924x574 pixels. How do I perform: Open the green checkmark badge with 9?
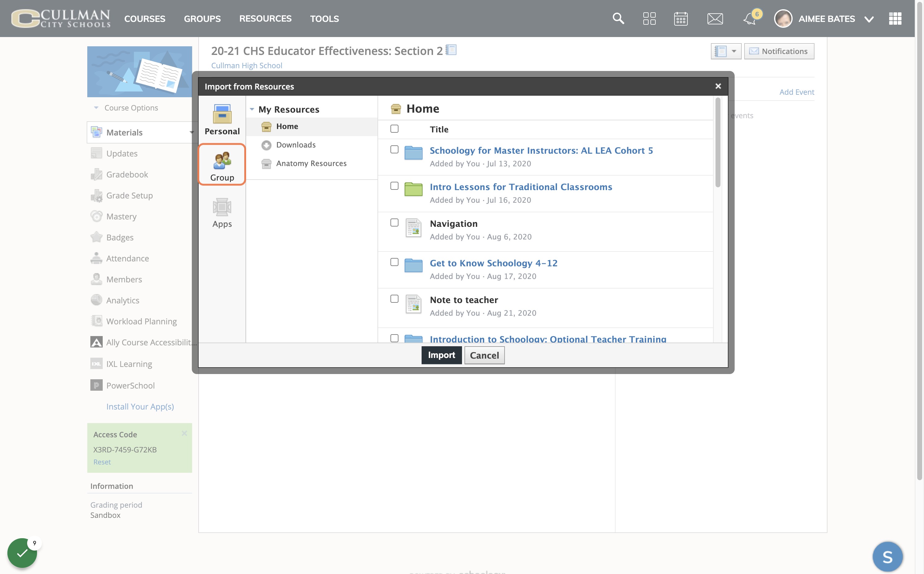pos(23,552)
